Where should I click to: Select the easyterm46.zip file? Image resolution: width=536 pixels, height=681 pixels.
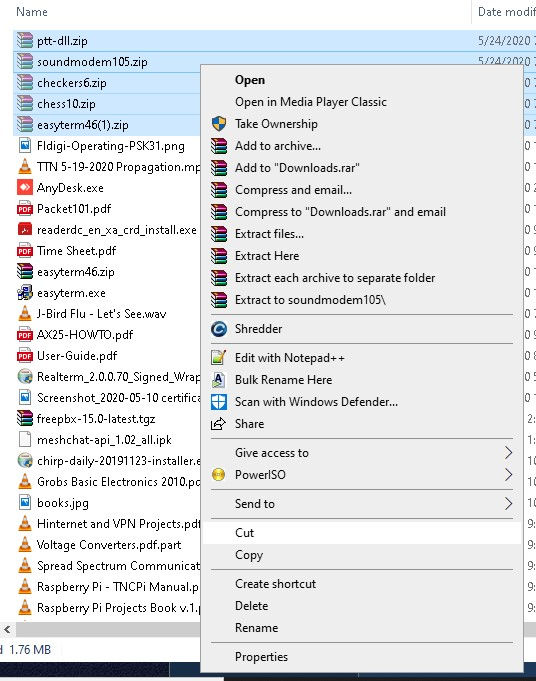tap(76, 272)
